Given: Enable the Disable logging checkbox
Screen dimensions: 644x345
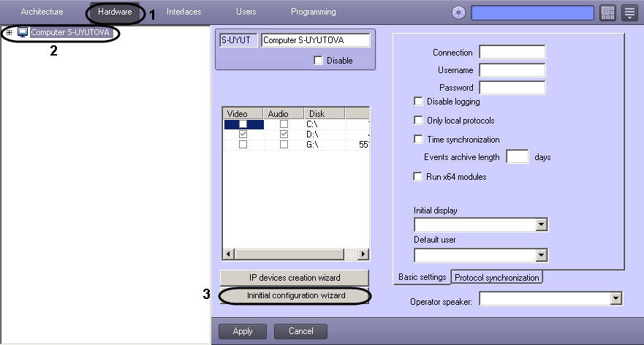Looking at the screenshot, I should 419,102.
